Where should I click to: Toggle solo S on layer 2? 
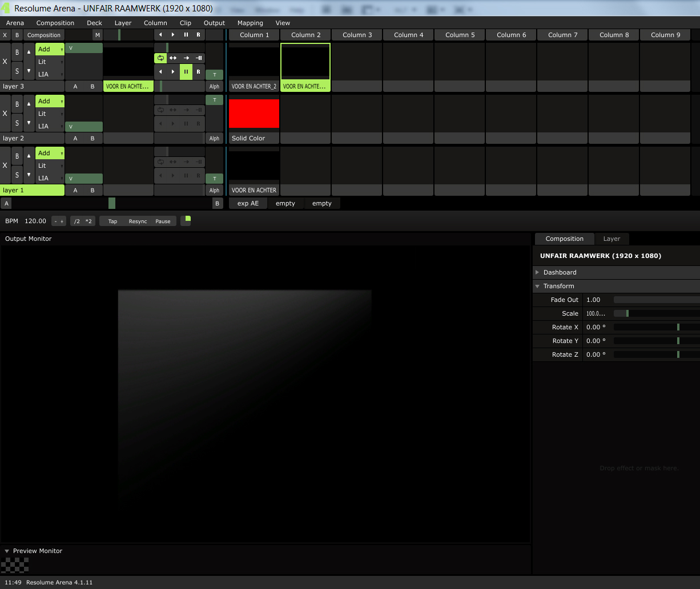pos(17,123)
